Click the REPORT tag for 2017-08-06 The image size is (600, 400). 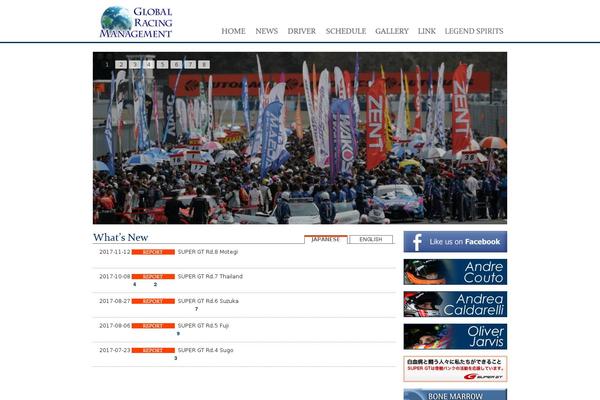153,326
